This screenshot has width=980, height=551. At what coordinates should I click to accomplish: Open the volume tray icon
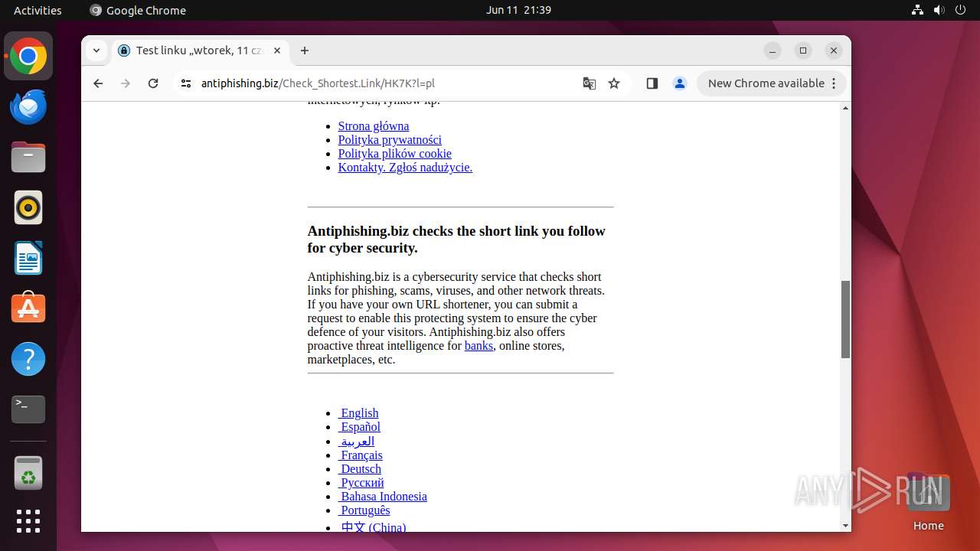tap(939, 10)
